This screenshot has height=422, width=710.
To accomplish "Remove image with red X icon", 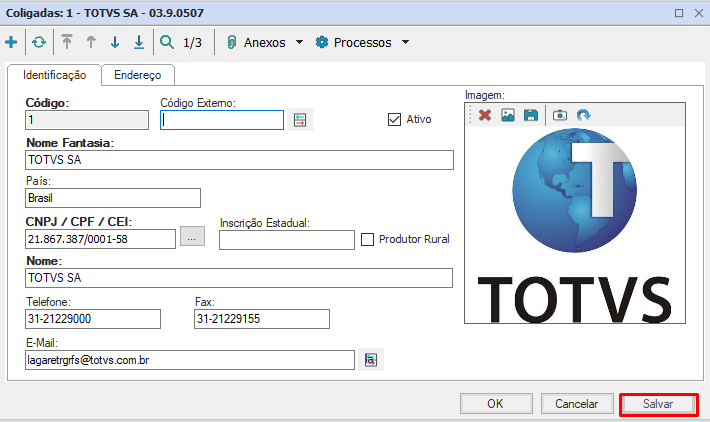I will coord(485,115).
